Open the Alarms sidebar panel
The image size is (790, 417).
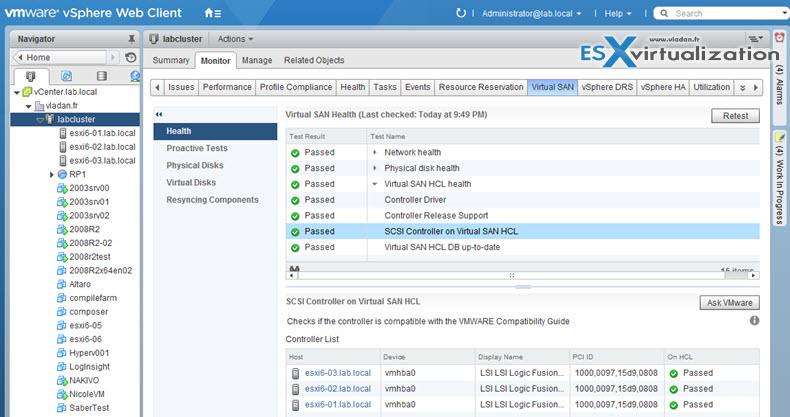(x=779, y=79)
